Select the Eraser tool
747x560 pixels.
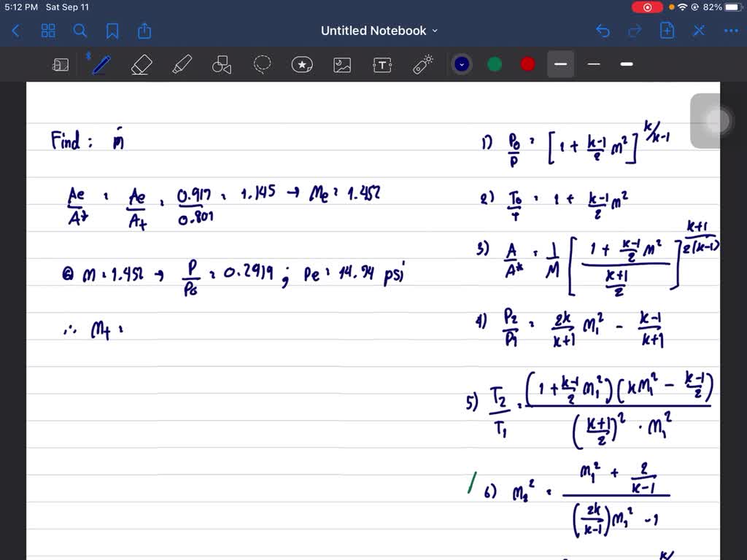[x=142, y=64]
